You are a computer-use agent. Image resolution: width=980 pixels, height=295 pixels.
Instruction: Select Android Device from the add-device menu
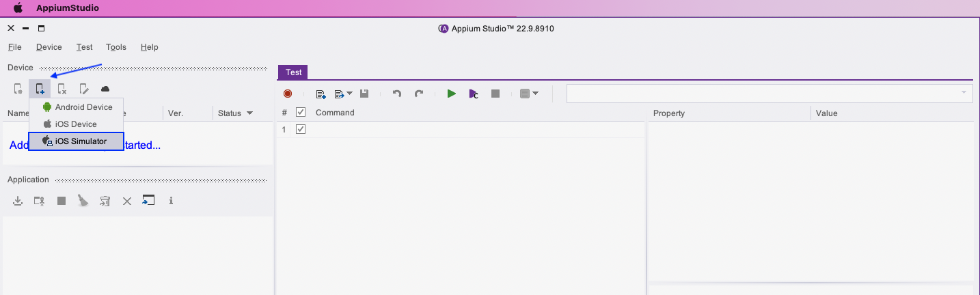(77, 107)
